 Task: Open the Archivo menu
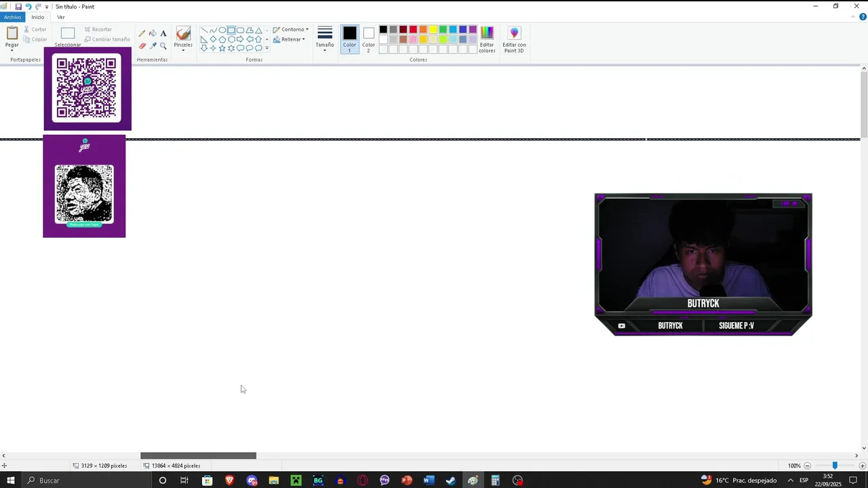12,17
